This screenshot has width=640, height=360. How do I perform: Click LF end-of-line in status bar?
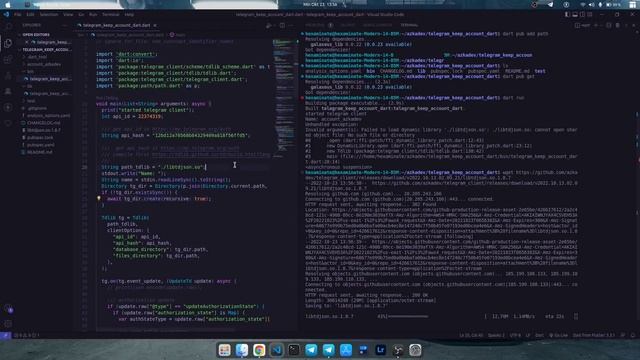(528, 336)
